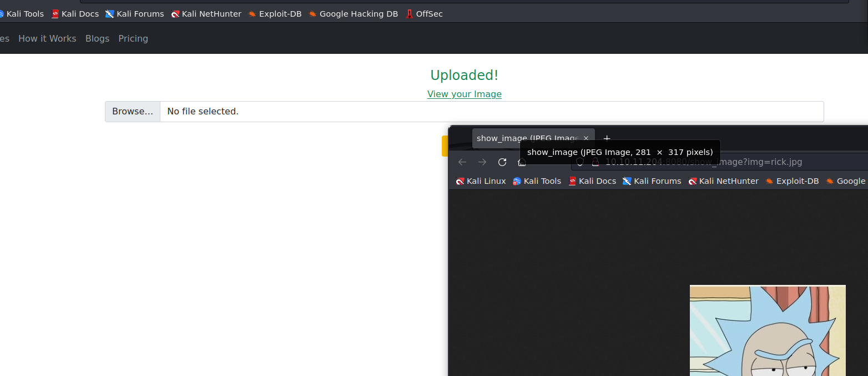868x376 pixels.
Task: Click the forward arrow in front window
Action: [482, 162]
